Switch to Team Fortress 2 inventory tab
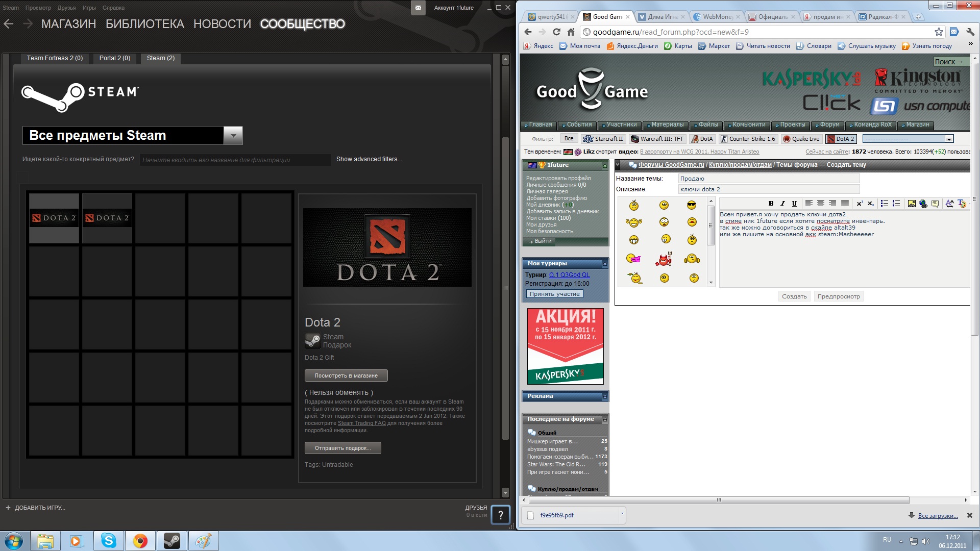The height and width of the screenshot is (551, 980). coord(55,58)
